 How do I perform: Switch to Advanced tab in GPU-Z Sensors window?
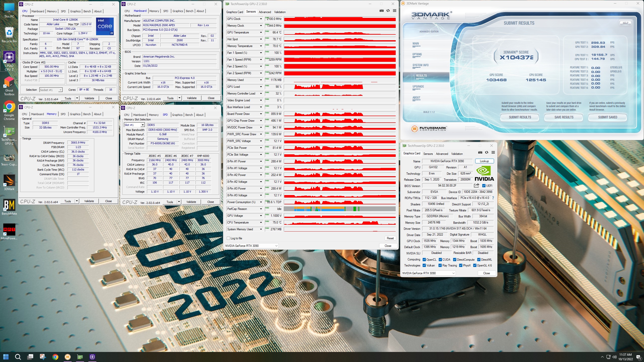[x=265, y=12]
